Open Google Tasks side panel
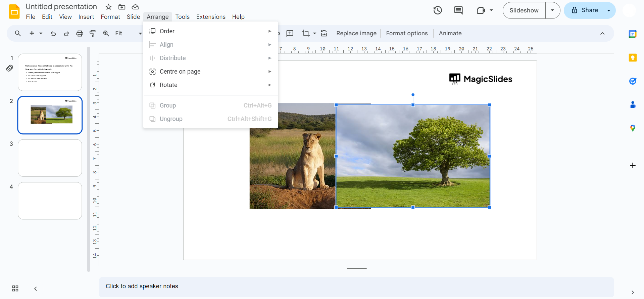Image resolution: width=644 pixels, height=299 pixels. 633,81
